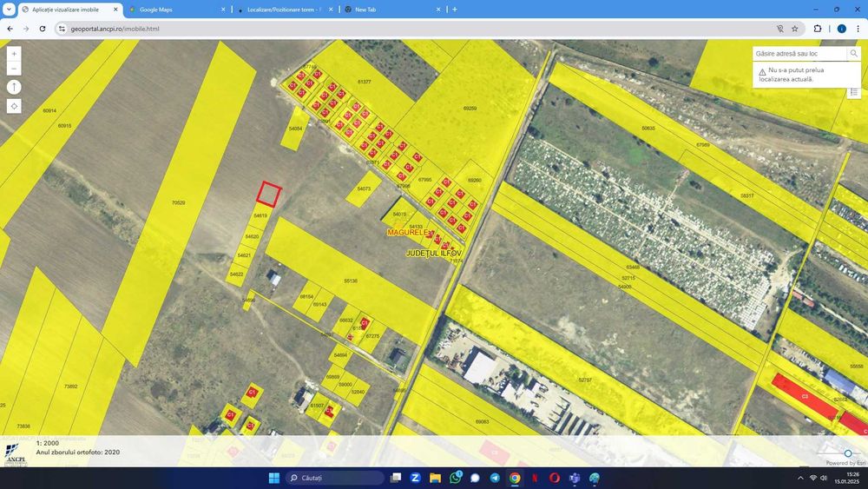Image resolution: width=868 pixels, height=489 pixels.
Task: Click the Găsire adresă sau loc field
Action: 799,54
